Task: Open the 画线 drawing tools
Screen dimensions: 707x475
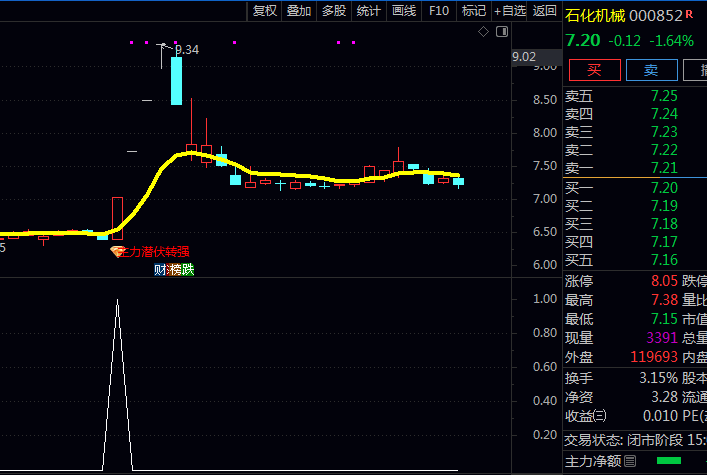Action: coord(403,11)
